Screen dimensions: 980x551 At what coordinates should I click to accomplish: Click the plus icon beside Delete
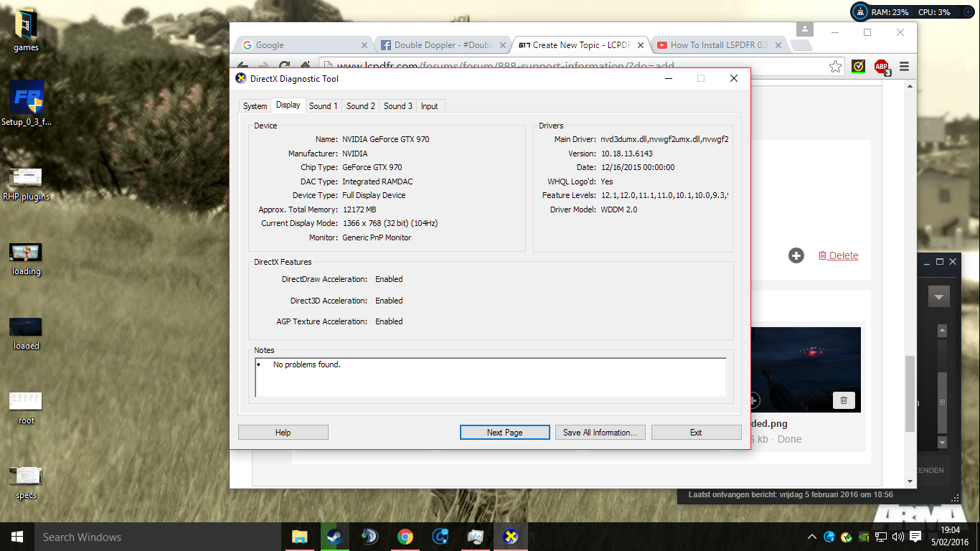click(x=796, y=255)
